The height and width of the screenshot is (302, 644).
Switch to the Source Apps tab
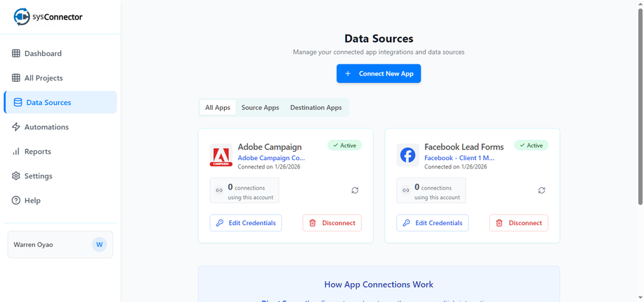pos(260,108)
